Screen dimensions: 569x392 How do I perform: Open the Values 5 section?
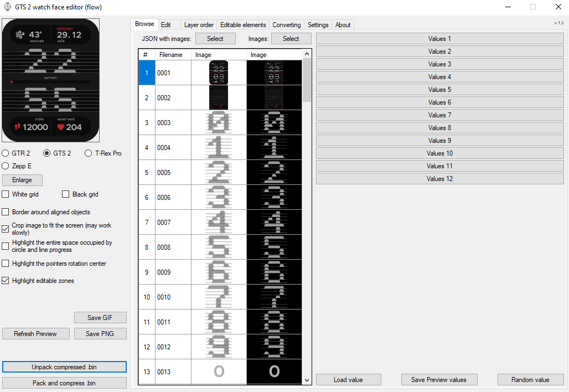click(440, 89)
